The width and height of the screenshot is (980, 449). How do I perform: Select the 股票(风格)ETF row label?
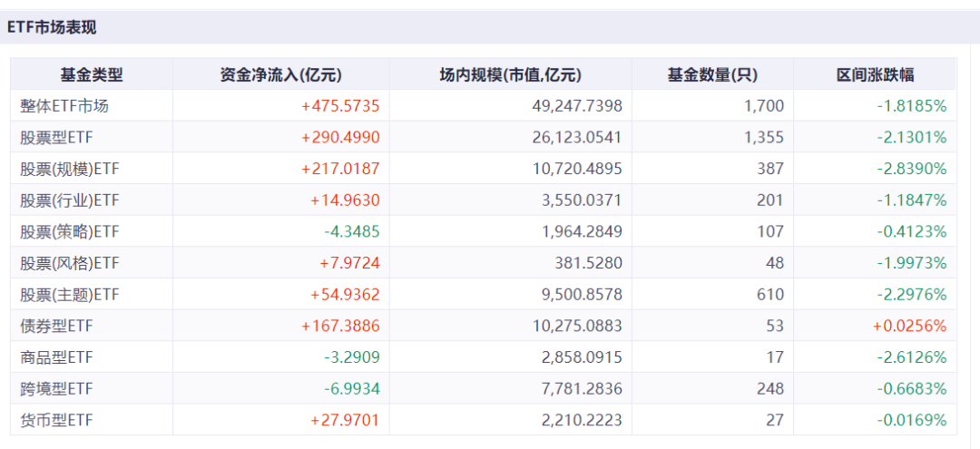point(69,264)
